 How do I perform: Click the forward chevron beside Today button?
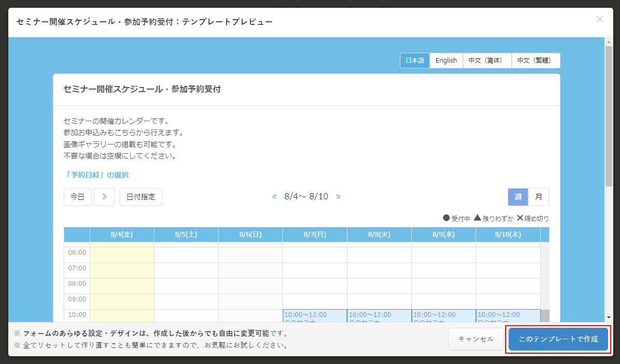[x=104, y=197]
